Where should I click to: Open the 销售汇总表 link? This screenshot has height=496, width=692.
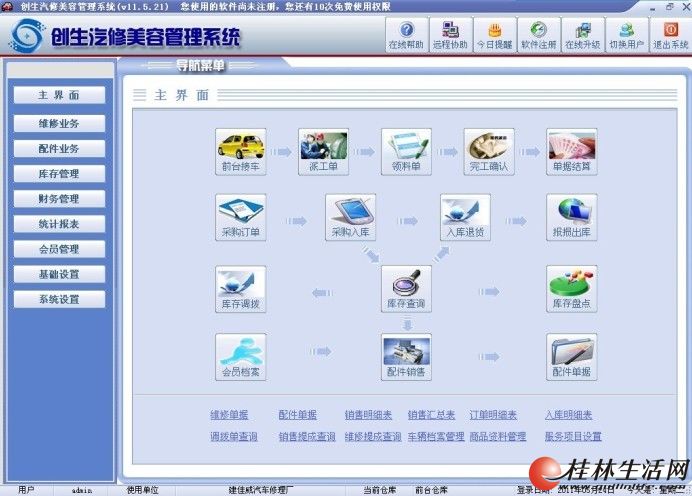tap(431, 415)
